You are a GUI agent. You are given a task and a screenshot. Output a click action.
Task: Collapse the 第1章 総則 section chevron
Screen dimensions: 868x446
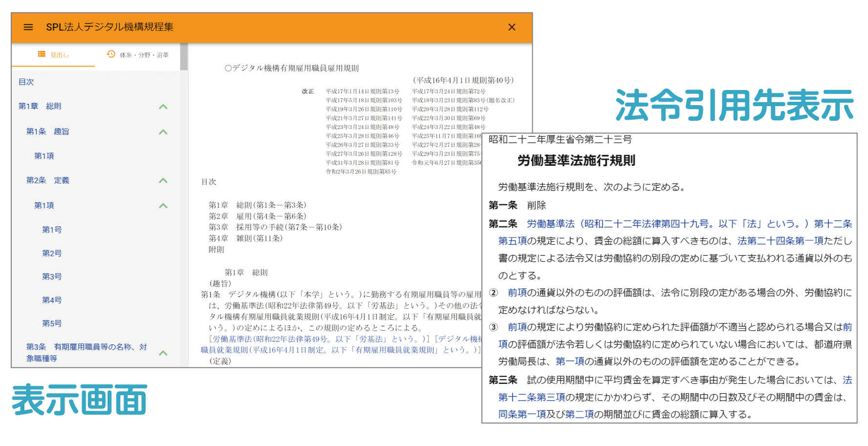[163, 107]
